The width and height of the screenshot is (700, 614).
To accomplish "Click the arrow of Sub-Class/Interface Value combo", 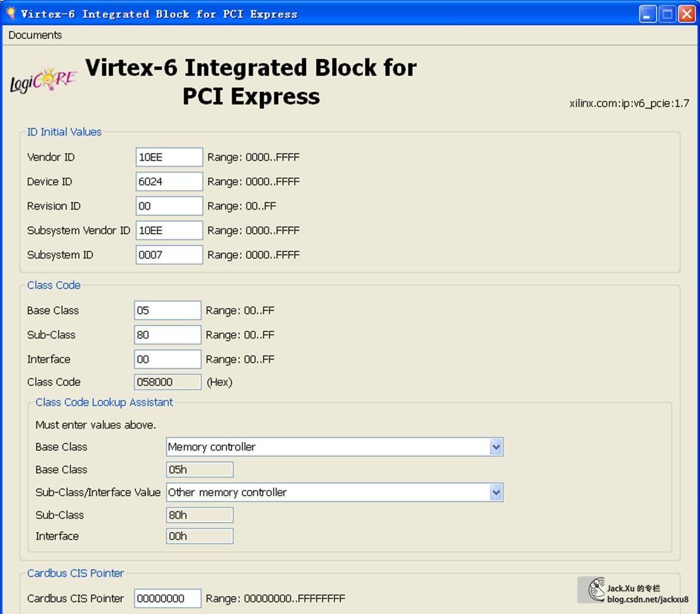I will (x=495, y=492).
